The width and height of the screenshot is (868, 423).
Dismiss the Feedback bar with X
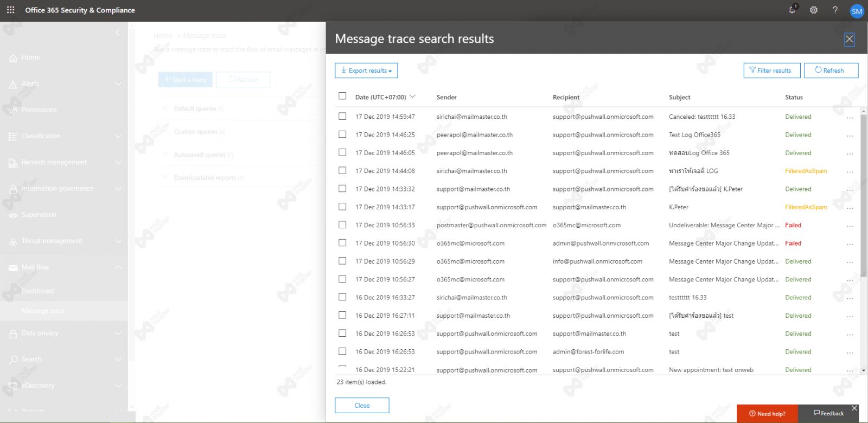(854, 408)
